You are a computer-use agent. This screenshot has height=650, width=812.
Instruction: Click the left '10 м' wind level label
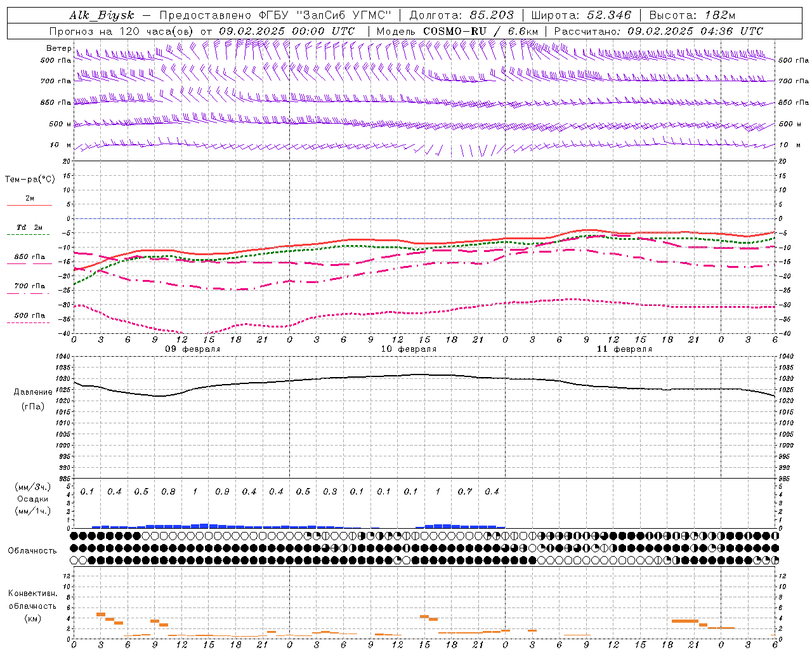point(61,145)
